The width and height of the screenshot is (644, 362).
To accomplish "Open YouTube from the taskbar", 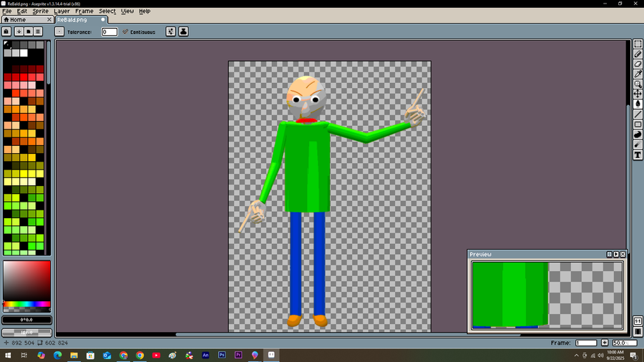I will [x=156, y=355].
